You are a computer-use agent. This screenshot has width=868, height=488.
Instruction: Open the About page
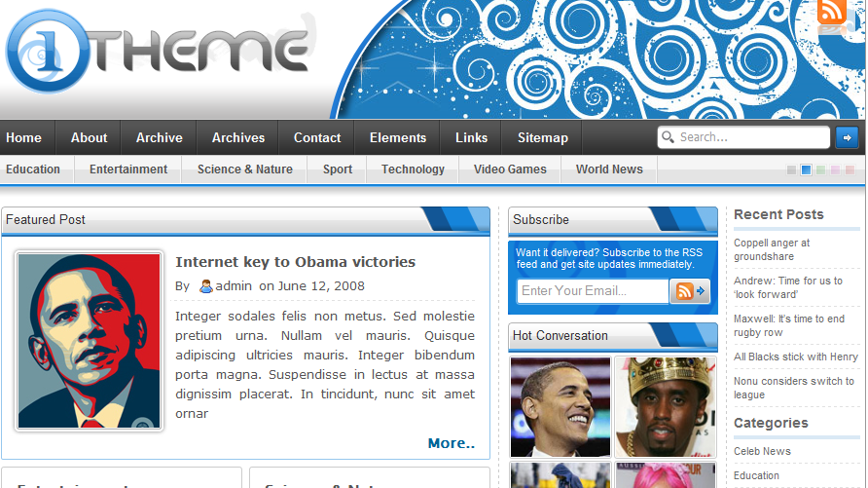point(89,138)
